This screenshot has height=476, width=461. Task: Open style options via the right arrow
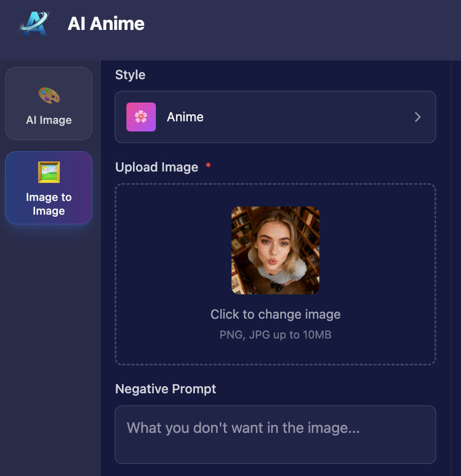pyautogui.click(x=417, y=117)
